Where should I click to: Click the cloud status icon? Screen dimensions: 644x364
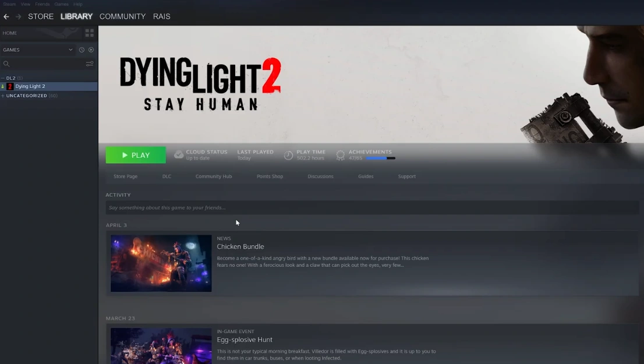point(179,154)
